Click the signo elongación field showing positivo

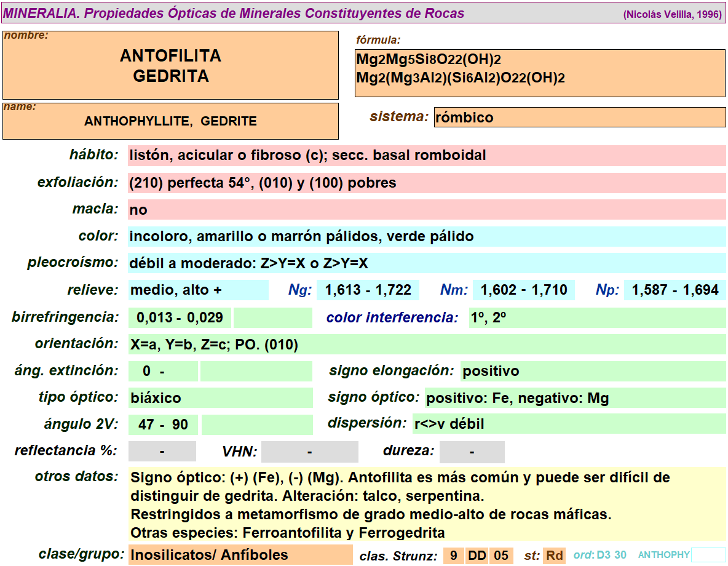tap(592, 371)
